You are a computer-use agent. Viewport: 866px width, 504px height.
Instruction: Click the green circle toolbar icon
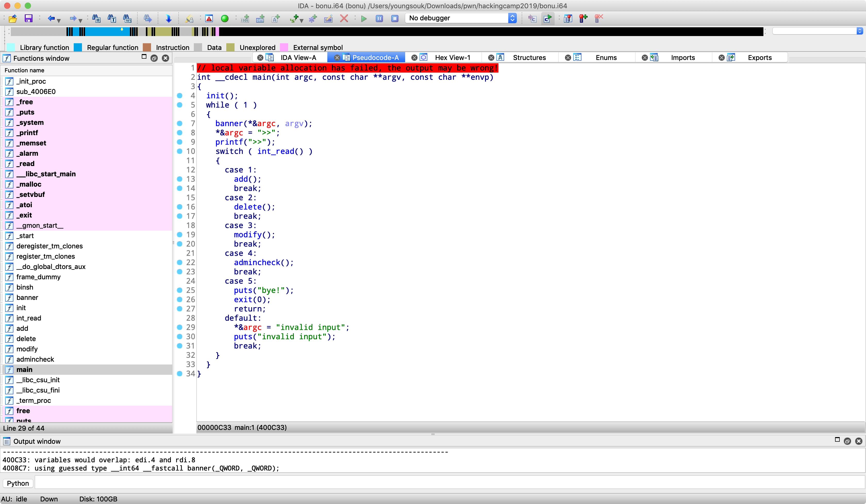click(x=224, y=19)
